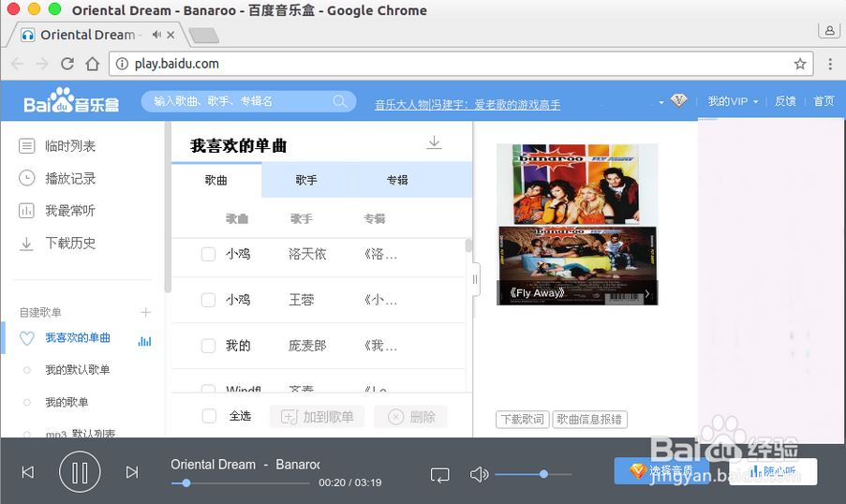Click the Baidu 音乐盒 logo
Viewport: 846px width, 504px height.
click(70, 100)
